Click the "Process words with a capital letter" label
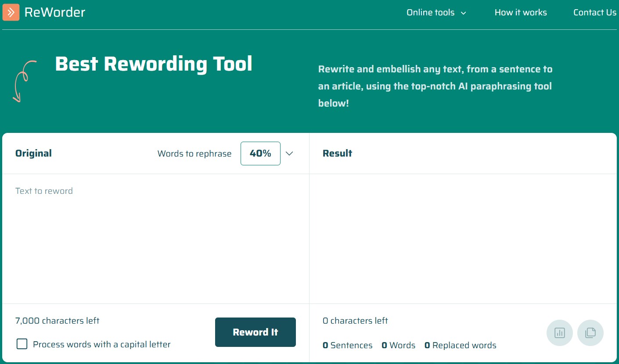This screenshot has width=619, height=364. [101, 344]
